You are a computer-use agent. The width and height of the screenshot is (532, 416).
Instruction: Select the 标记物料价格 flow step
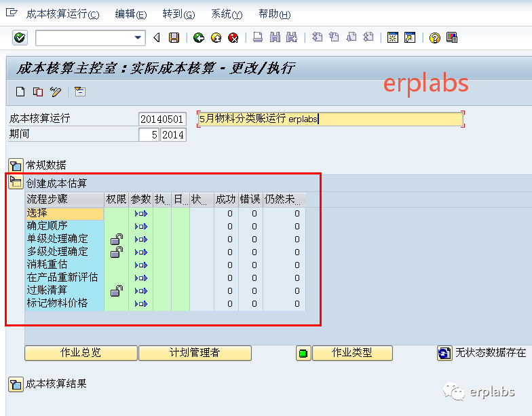point(64,304)
